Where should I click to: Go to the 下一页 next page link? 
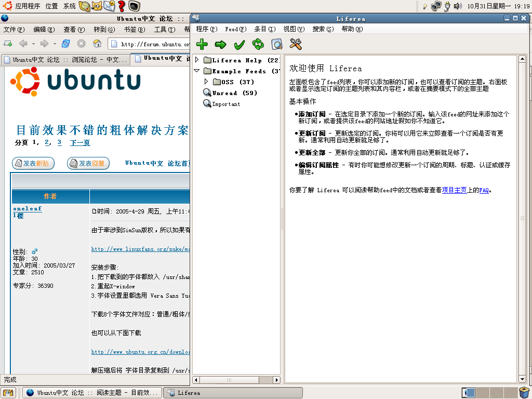80,143
